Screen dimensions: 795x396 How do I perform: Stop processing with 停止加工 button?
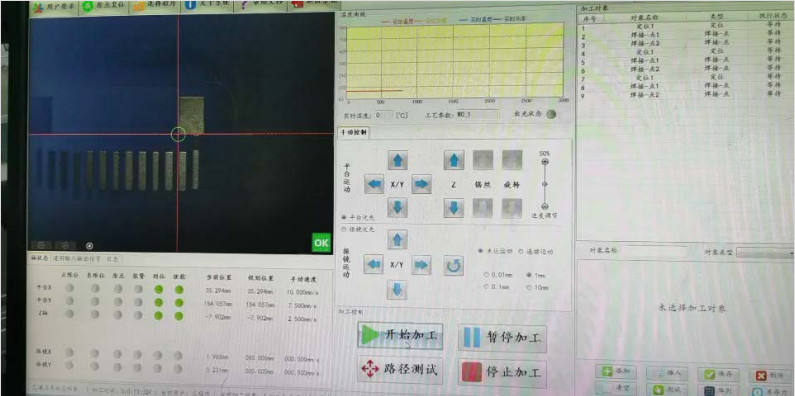coord(502,373)
